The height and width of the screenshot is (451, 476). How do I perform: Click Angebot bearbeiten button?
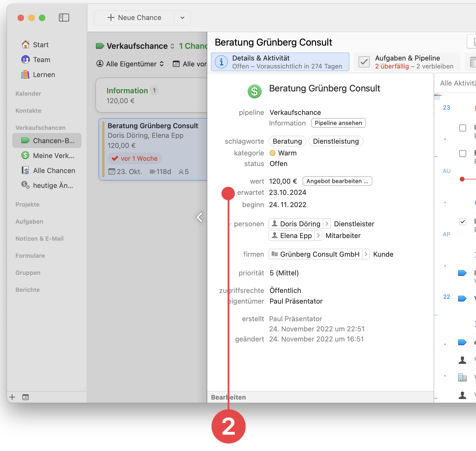tap(337, 181)
